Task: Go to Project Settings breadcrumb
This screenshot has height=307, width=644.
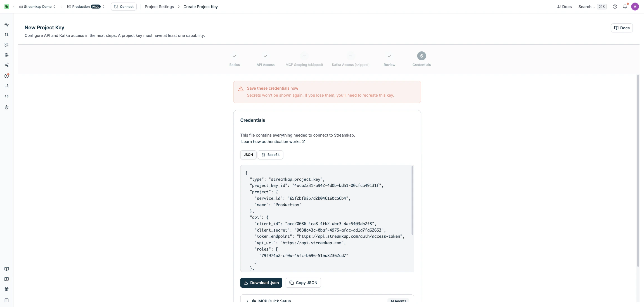Action: coord(159,7)
